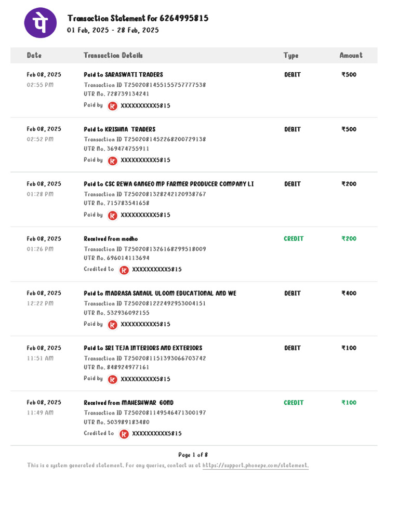Click the Type column header
This screenshot has width=399, height=532.
pos(291,55)
